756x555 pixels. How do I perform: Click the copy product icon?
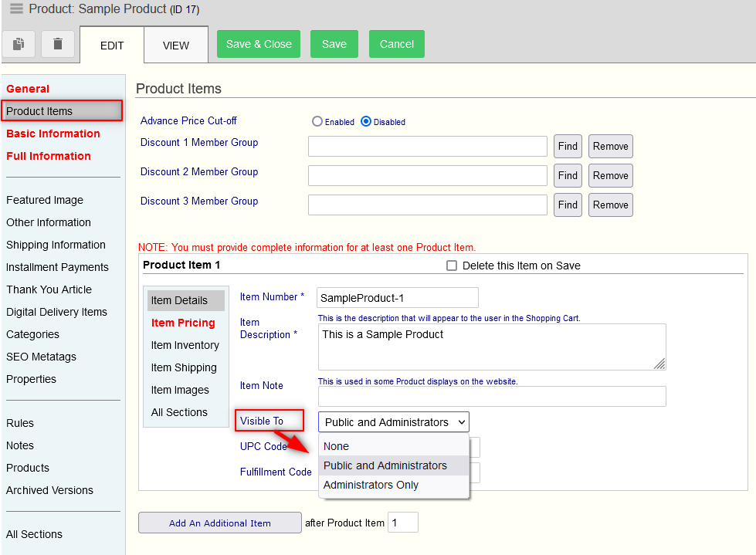coord(19,44)
